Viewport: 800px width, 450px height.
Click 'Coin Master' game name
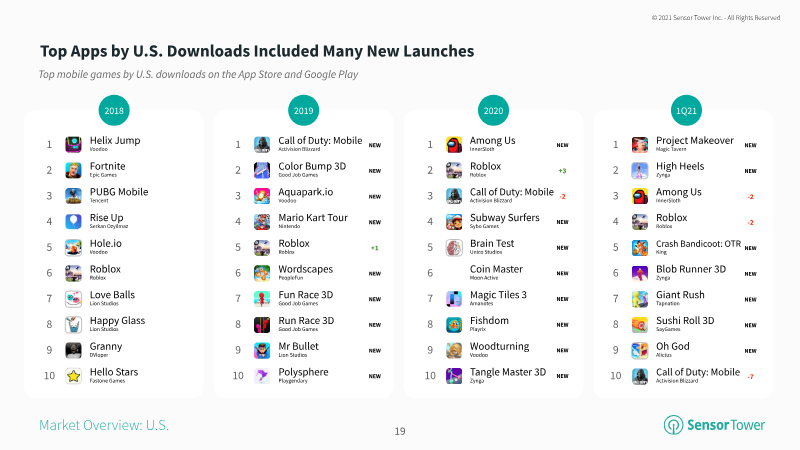pyautogui.click(x=496, y=269)
